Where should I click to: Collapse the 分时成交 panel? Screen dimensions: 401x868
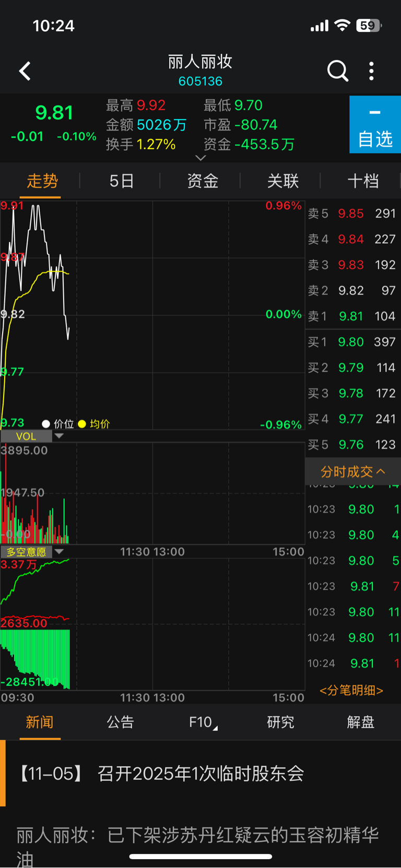click(353, 472)
